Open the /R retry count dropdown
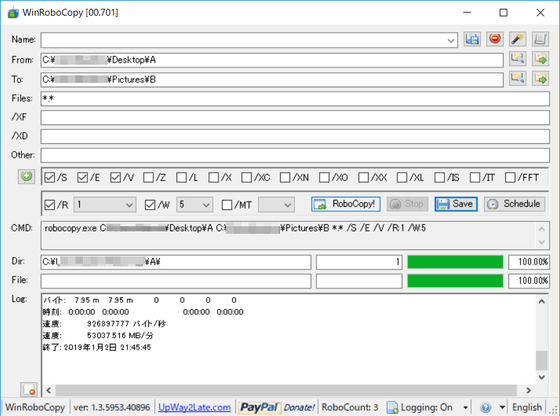 pyautogui.click(x=129, y=205)
